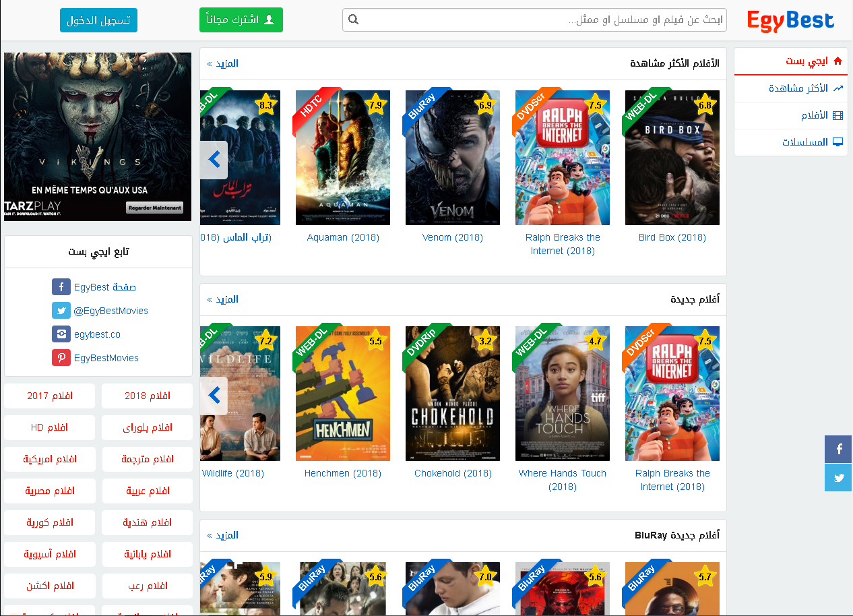Screen dimensions: 853x616
Task: Click the افلام HD tag button
Action: coord(49,427)
